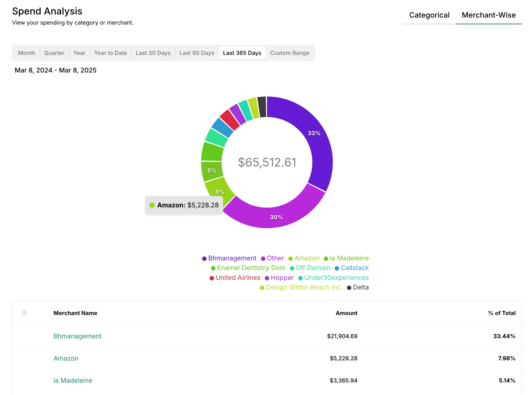Click the $3,365.94 amount cell

[344, 381]
